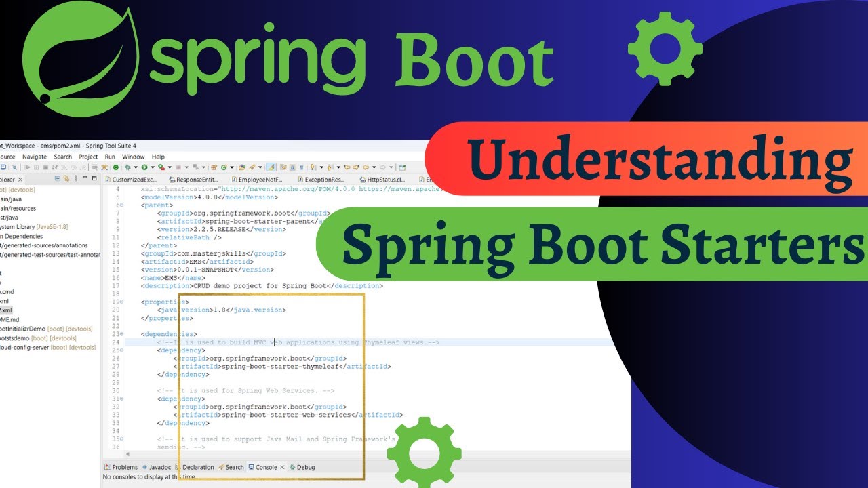Screen dimensions: 868x488
Task: Switch to ResponseEntit... editor tab
Action: pyautogui.click(x=195, y=180)
